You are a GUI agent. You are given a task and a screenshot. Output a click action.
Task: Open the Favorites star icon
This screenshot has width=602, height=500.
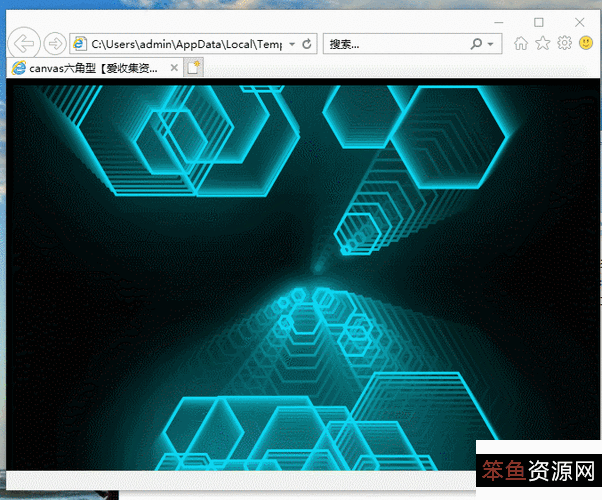pyautogui.click(x=542, y=43)
